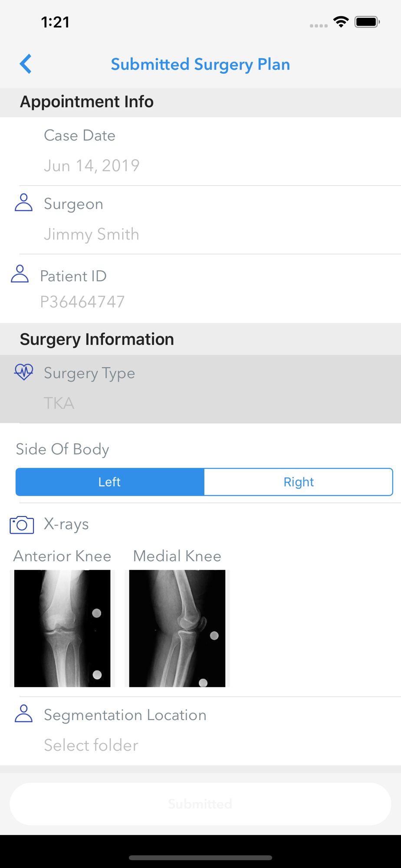
Task: Open the Anterior Knee X-ray thumbnail
Action: 62,628
